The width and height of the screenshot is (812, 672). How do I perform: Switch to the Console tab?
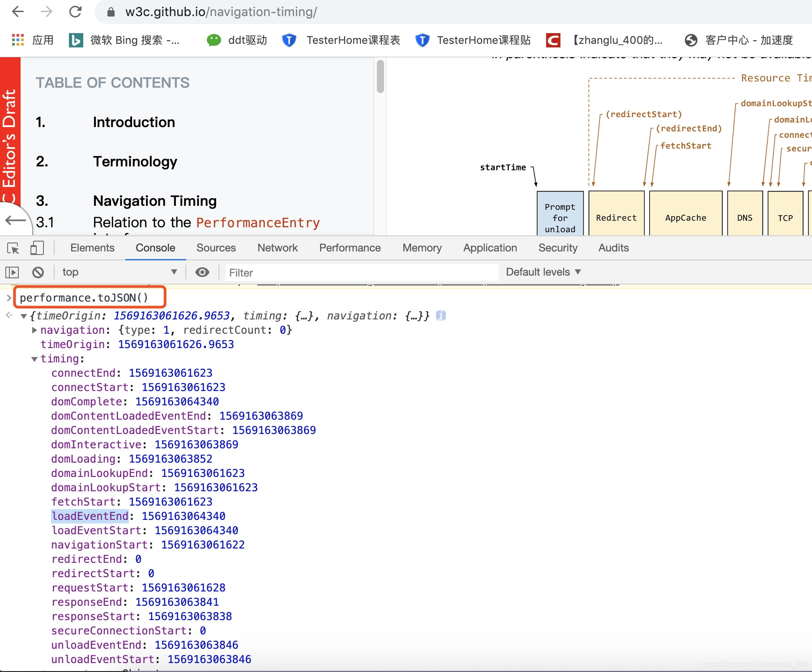point(155,248)
